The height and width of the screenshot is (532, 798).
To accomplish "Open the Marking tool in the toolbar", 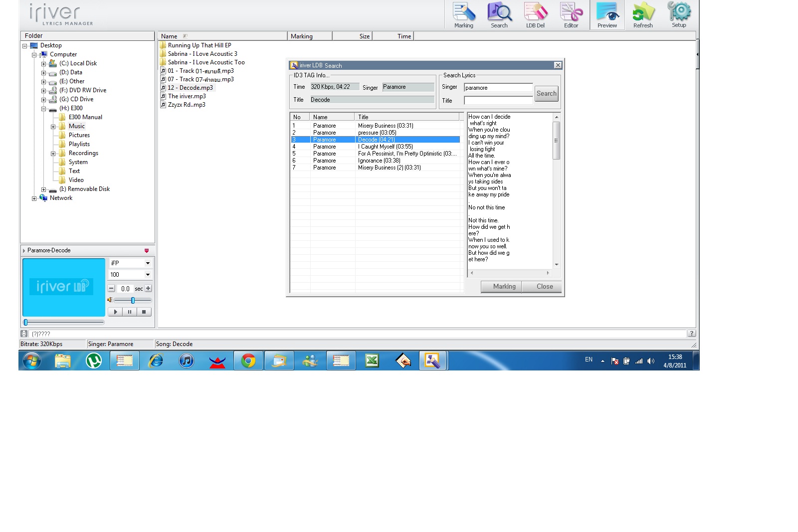I will [x=464, y=15].
